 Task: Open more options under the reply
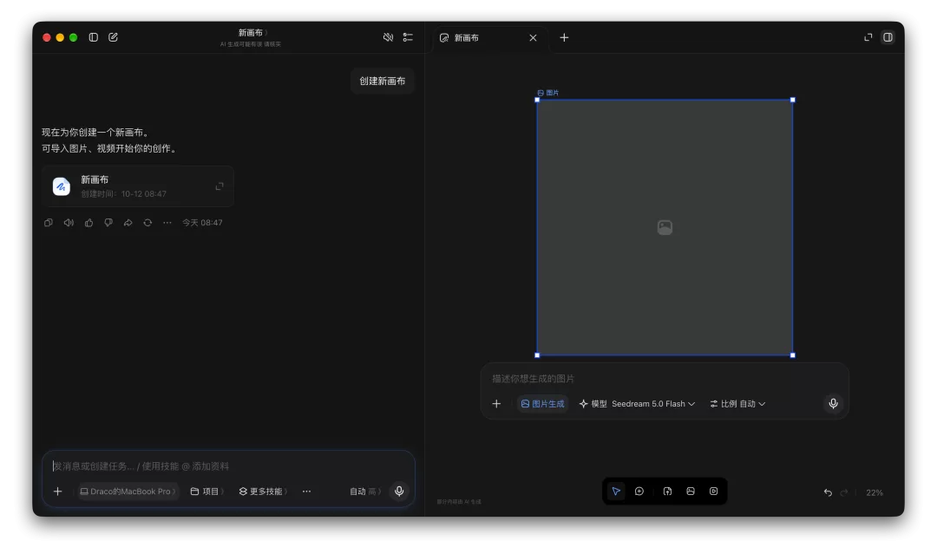coord(167,223)
